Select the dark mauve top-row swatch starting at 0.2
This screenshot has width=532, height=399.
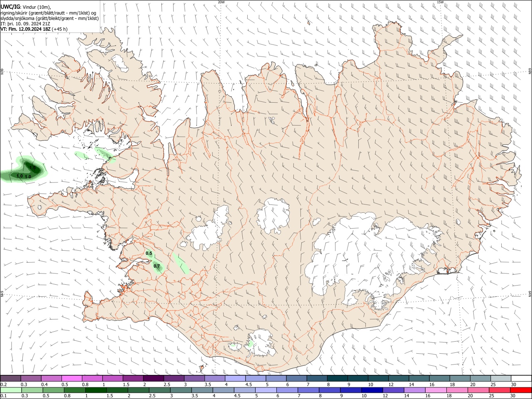(10, 378)
